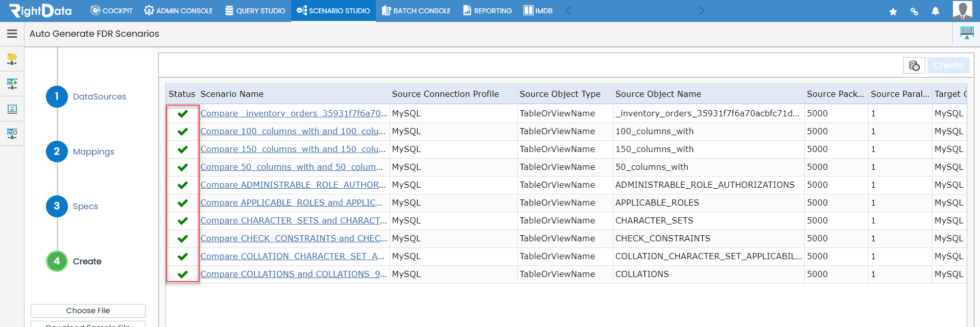
Task: Click the scenario settings icon in sidebar
Action: coord(12,134)
